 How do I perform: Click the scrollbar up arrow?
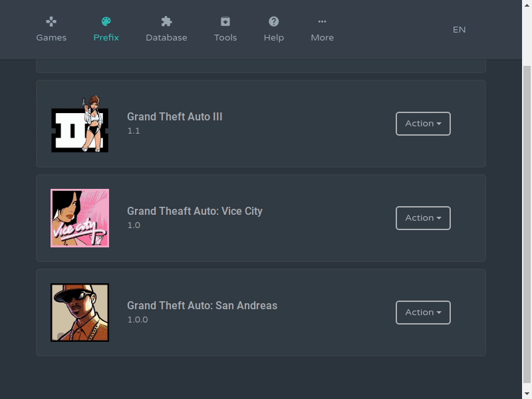tap(527, 5)
